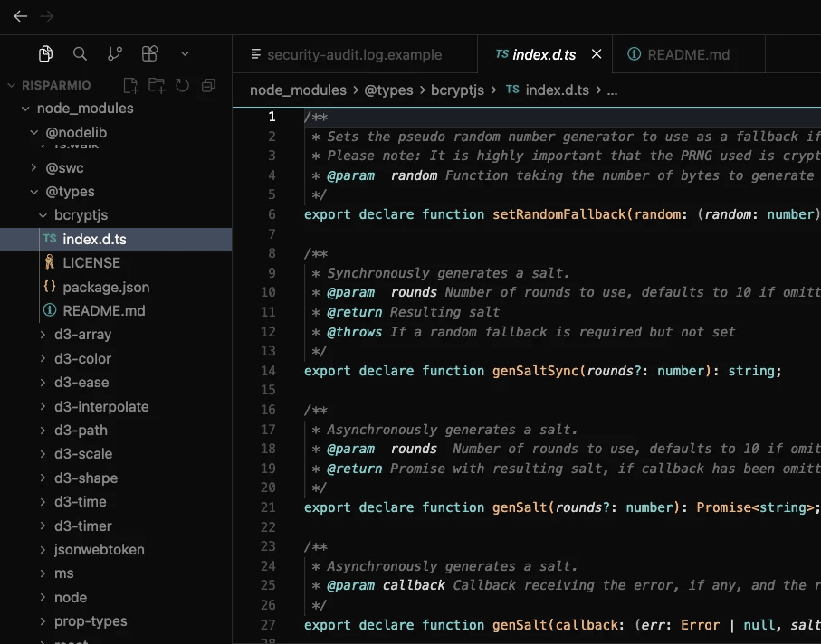Close the index.d.ts tab
This screenshot has height=644, width=821.
[x=597, y=54]
